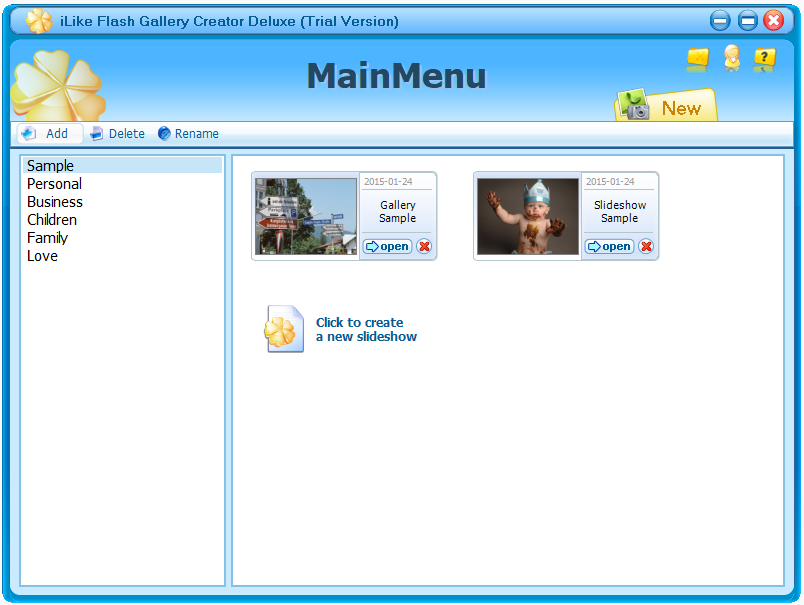The width and height of the screenshot is (804, 605).
Task: Click the user/register icon at top right
Action: (731, 60)
